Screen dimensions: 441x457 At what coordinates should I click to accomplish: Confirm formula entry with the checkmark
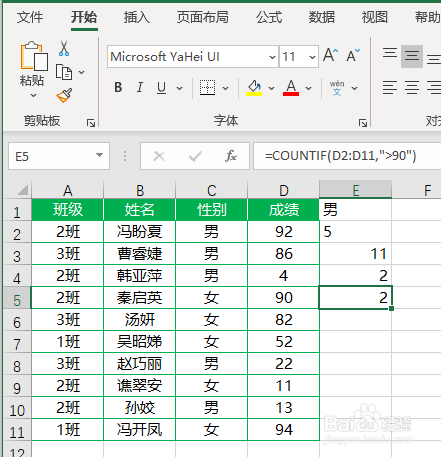point(195,156)
